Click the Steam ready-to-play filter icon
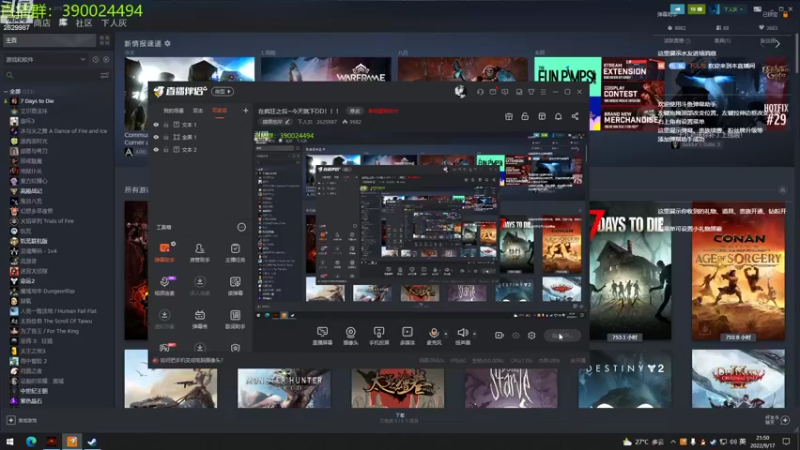Viewport: 800px width, 450px height. pyautogui.click(x=106, y=60)
